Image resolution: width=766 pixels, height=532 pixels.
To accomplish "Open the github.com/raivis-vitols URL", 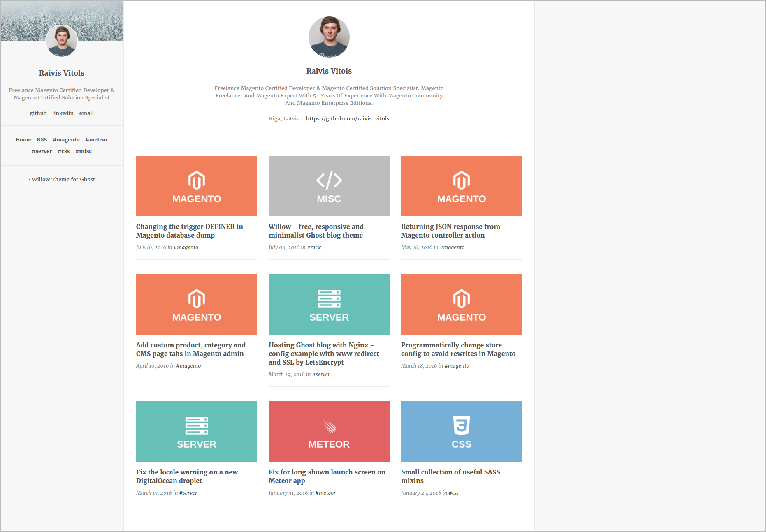I will (x=348, y=118).
